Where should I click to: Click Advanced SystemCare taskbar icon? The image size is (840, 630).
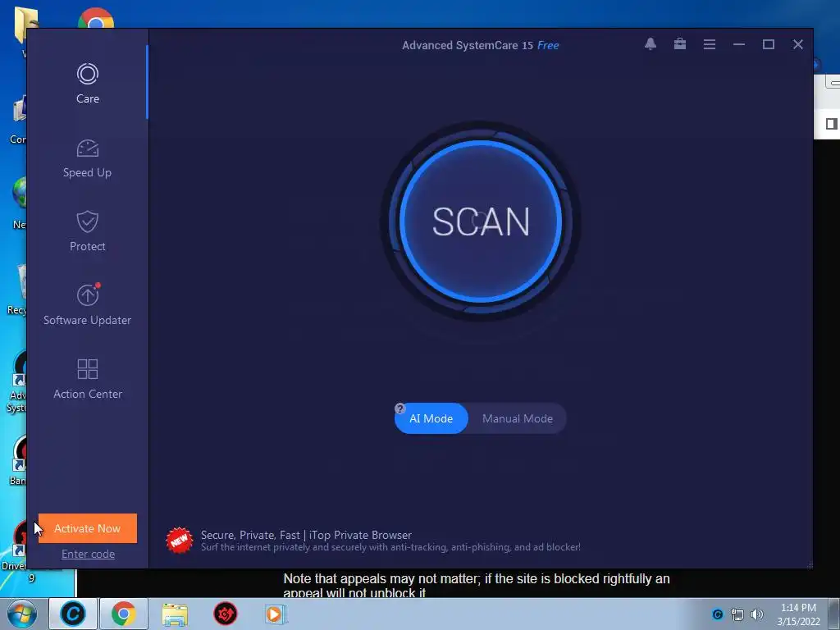(73, 614)
